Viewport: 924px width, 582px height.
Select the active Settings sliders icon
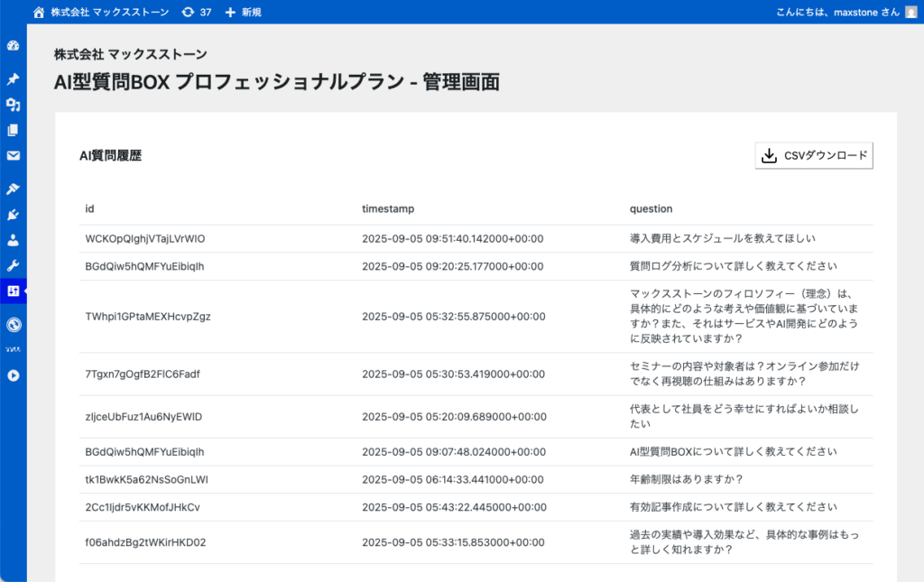coord(13,291)
